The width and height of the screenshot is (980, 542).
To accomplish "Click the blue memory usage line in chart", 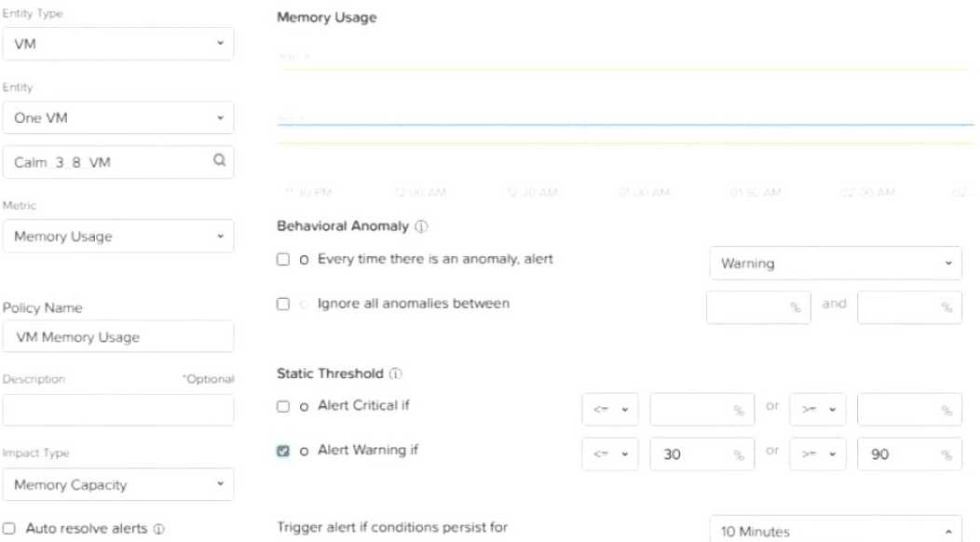I will 624,123.
